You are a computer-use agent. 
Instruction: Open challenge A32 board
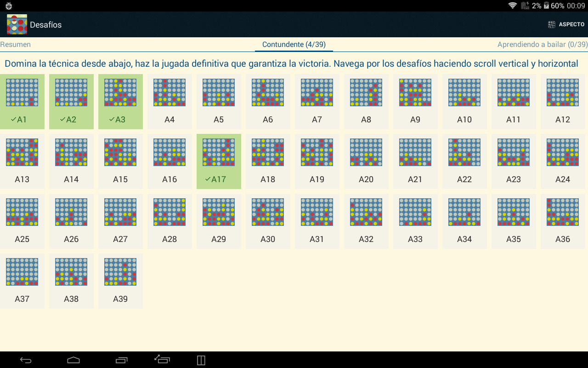tap(366, 221)
